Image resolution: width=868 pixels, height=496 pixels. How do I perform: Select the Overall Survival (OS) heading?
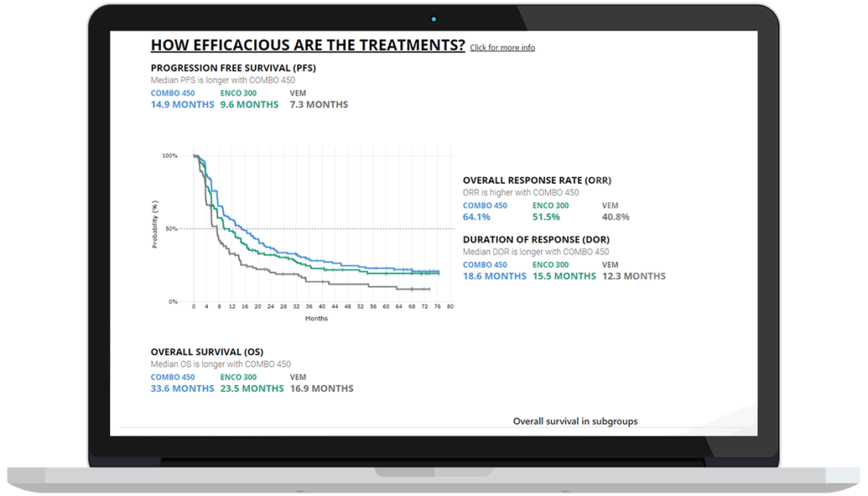click(x=207, y=352)
